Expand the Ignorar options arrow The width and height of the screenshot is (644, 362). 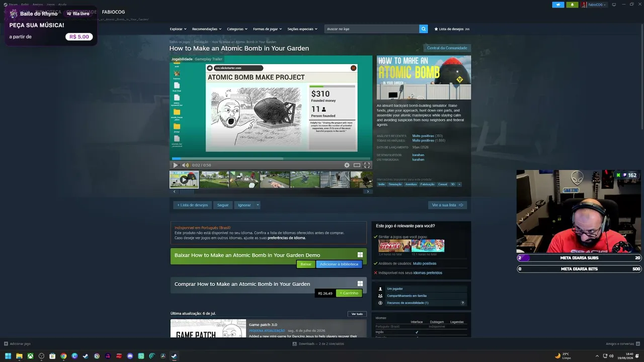pyautogui.click(x=258, y=205)
